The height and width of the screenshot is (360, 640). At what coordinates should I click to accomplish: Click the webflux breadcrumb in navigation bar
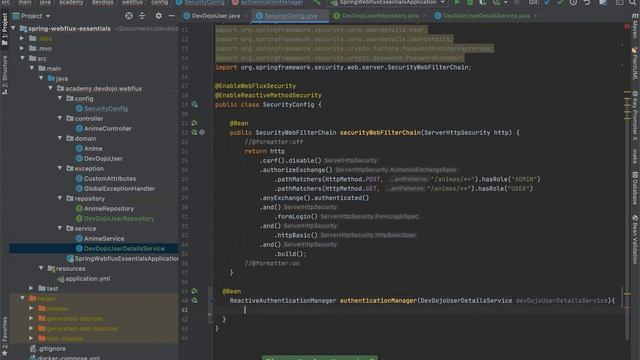pyautogui.click(x=132, y=2)
